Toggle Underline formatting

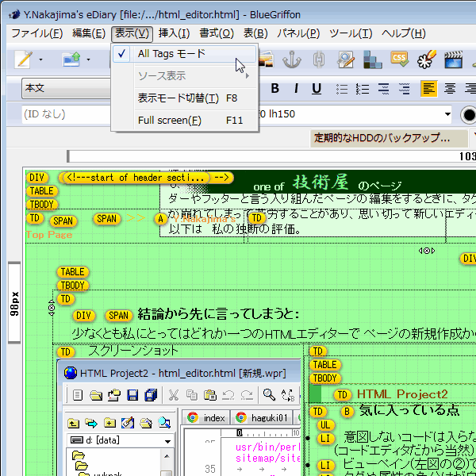click(317, 88)
